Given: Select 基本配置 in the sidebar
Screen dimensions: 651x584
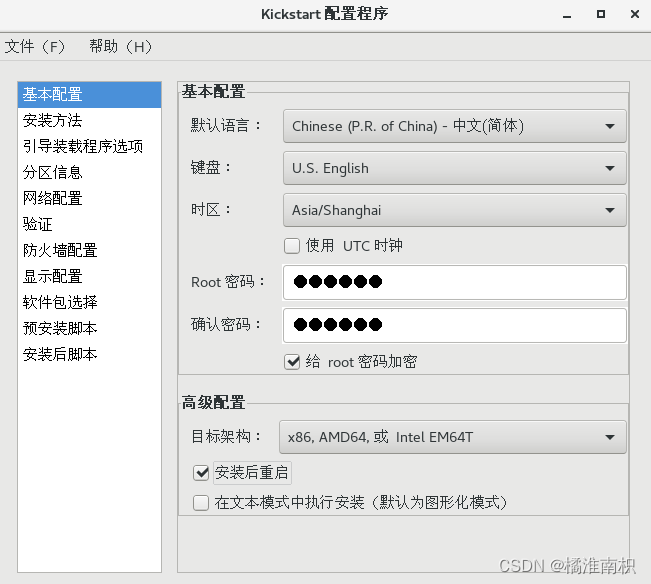Looking at the screenshot, I should [x=89, y=95].
